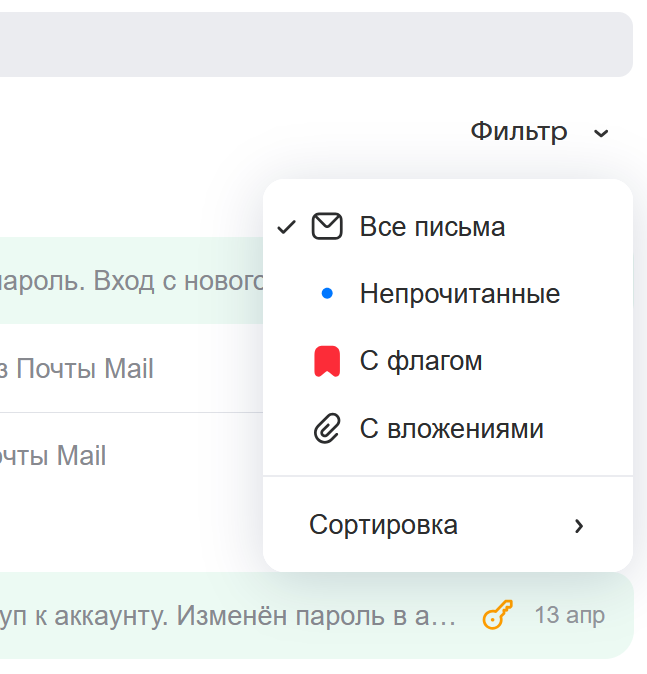This screenshot has height=674, width=647.
Task: Expand the Фильтр dropdown chevron
Action: pos(601,133)
